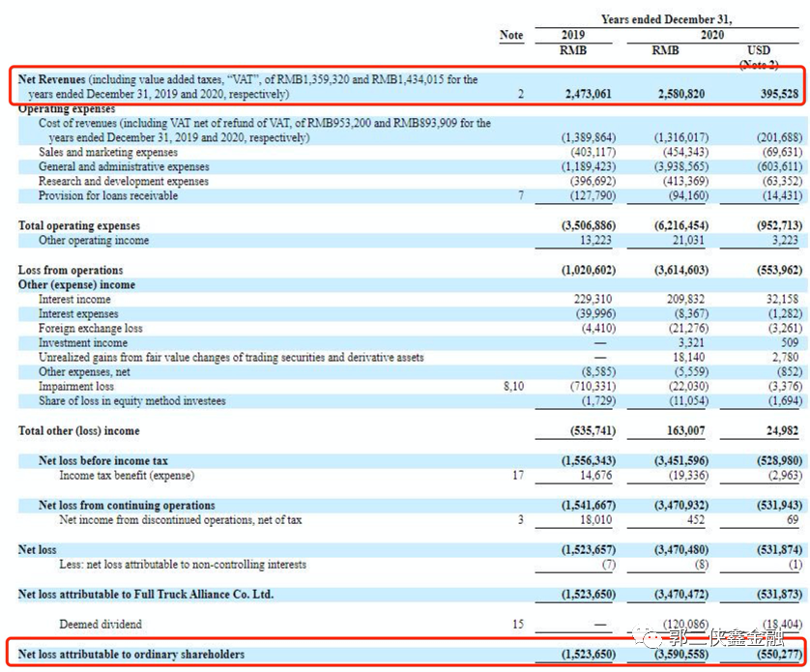
Task: Click the Years ended December 31 header
Action: (x=666, y=19)
